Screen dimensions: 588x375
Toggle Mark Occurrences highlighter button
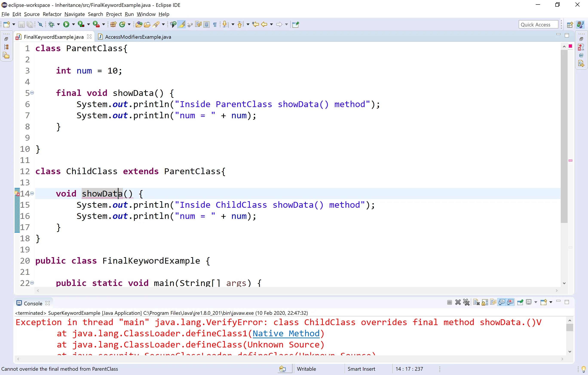182,24
